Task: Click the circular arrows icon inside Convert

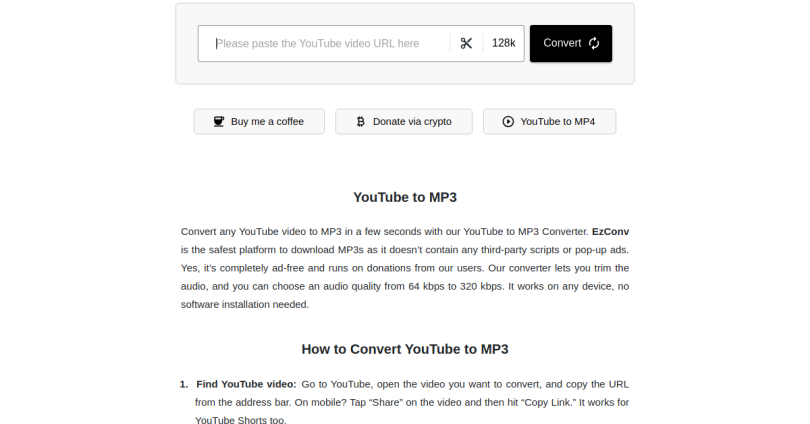Action: pyautogui.click(x=594, y=43)
